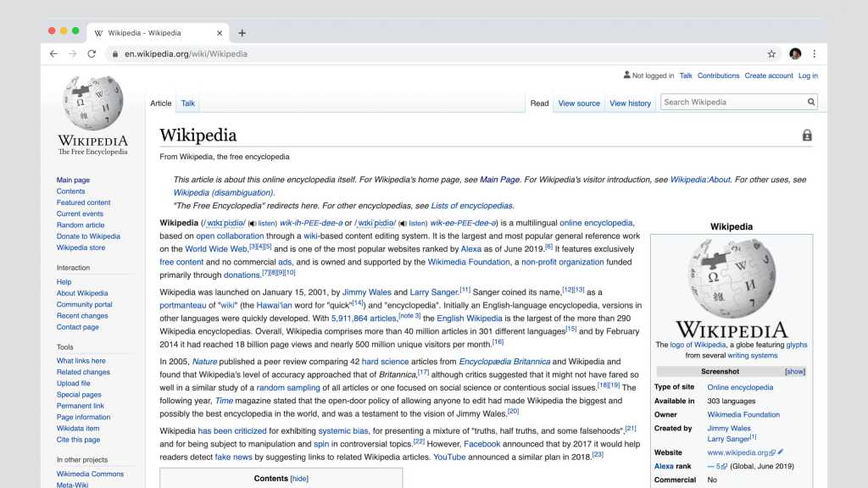Open a new browser tab with the plus button
Image resolution: width=868 pixels, height=488 pixels.
click(x=242, y=33)
